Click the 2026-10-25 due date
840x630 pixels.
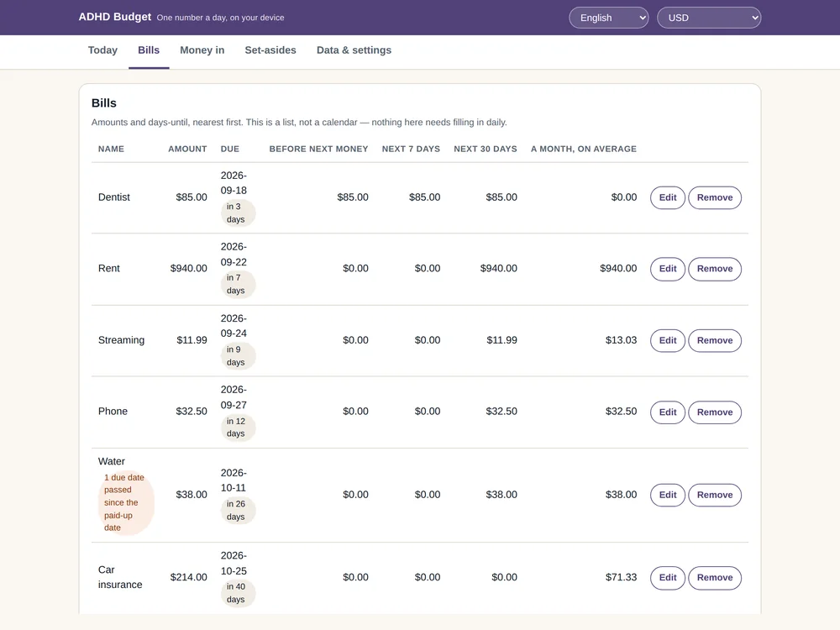(234, 563)
